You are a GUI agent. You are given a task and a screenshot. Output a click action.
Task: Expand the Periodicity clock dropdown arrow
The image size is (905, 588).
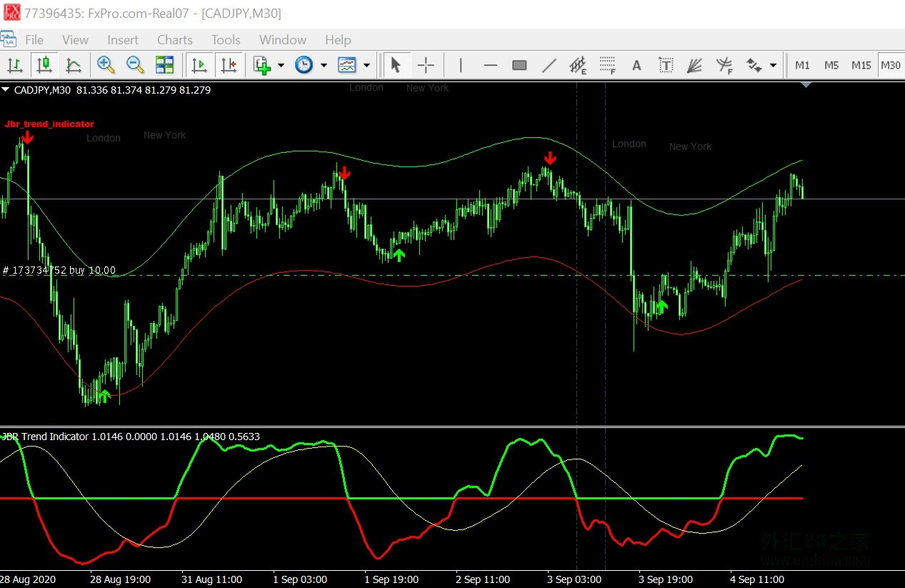click(324, 66)
